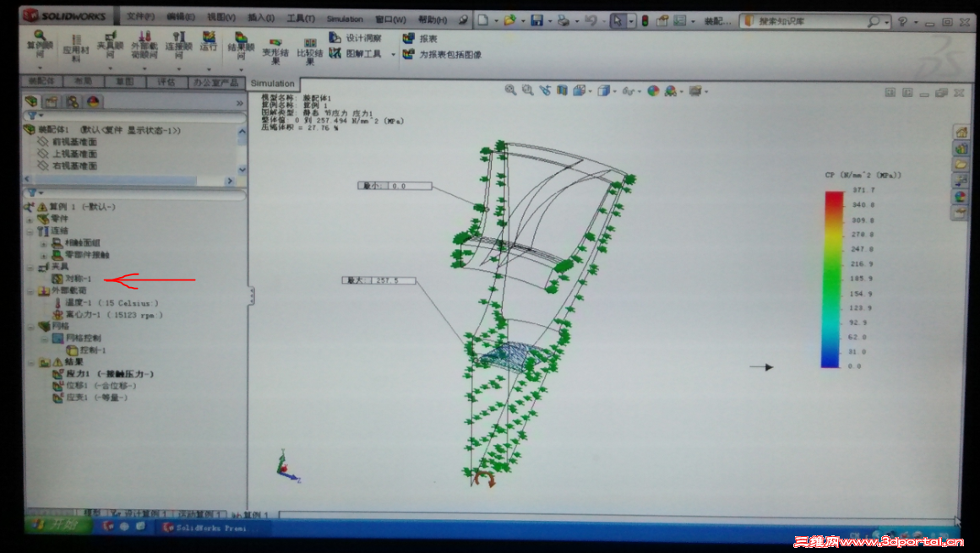This screenshot has width=980, height=553.
Task: Collapse the 网格 mesh node
Action: pos(30,327)
